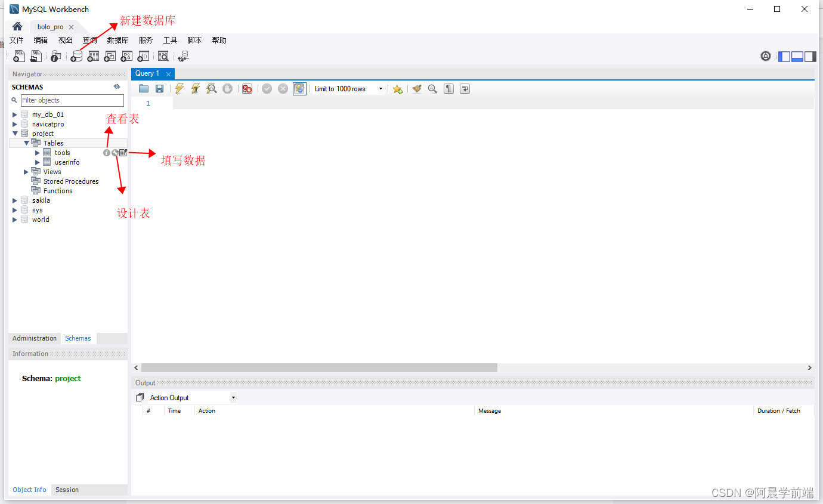Expand the Views node
The width and height of the screenshot is (823, 504).
click(x=26, y=172)
